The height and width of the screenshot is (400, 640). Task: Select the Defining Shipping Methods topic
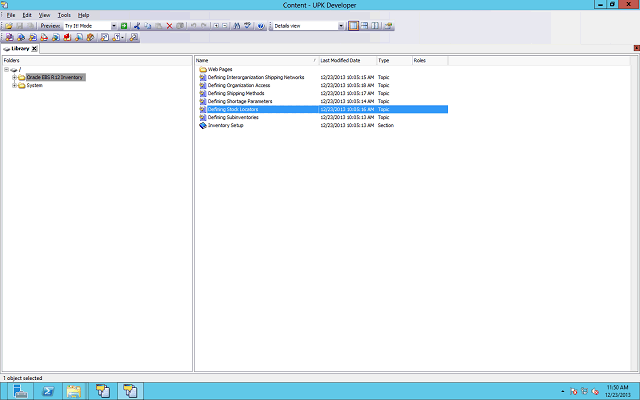[x=238, y=93]
